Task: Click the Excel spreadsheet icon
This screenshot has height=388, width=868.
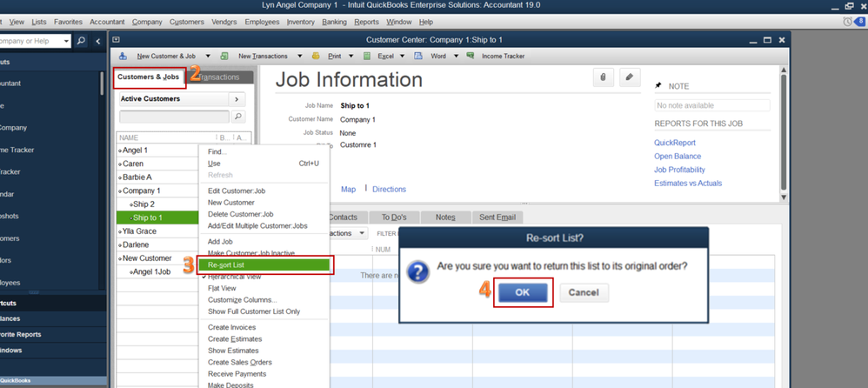Action: click(367, 56)
